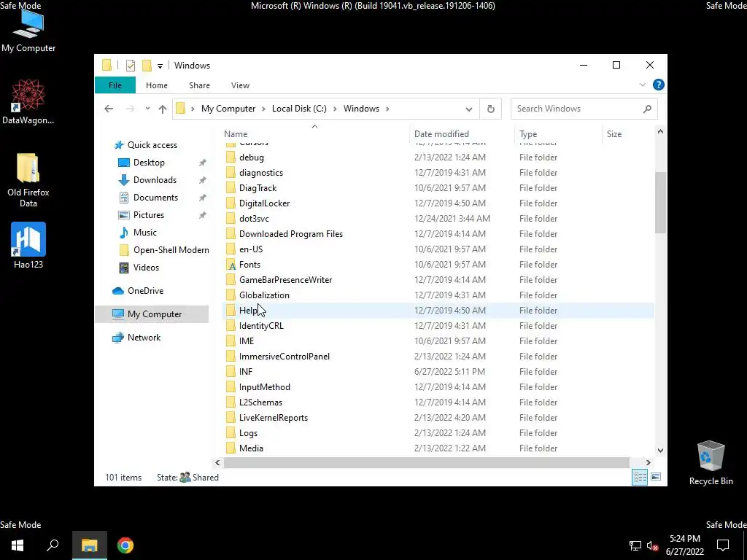Go back with the Back arrow

(109, 109)
